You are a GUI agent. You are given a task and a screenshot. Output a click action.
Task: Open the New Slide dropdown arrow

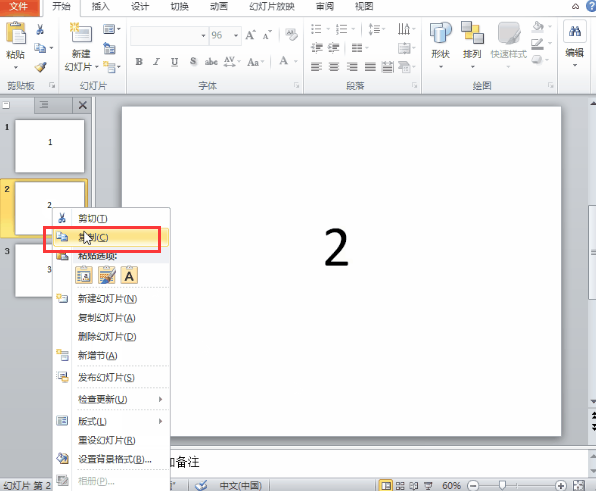point(97,67)
